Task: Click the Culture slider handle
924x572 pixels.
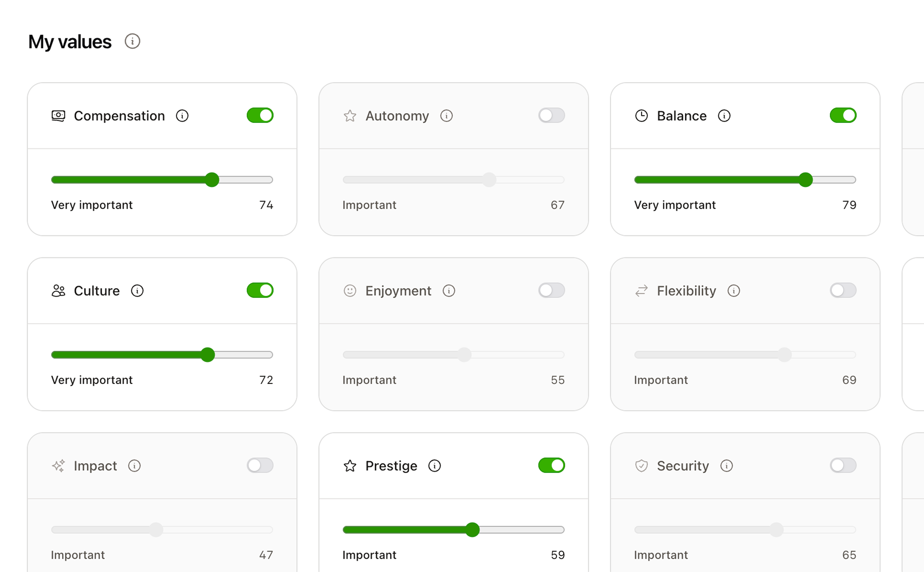Action: (x=209, y=355)
